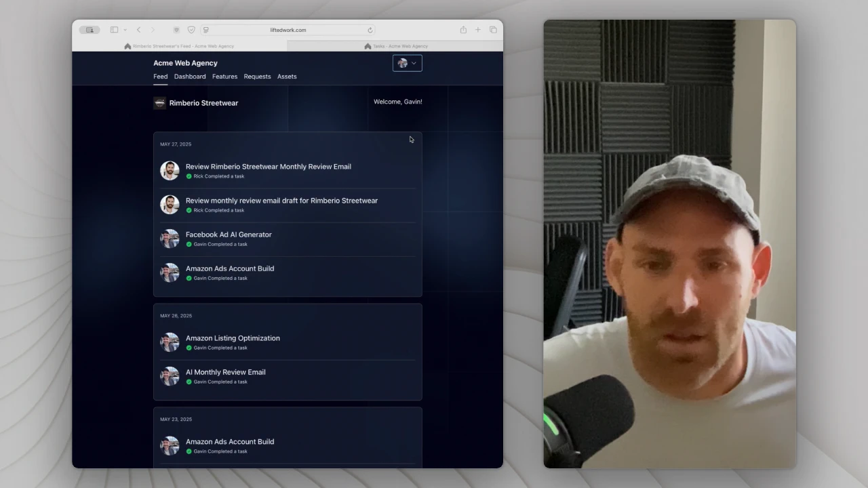Image resolution: width=868 pixels, height=488 pixels.
Task: Switch to Rimberio Streetwear's Feed browser tab
Action: [180, 46]
